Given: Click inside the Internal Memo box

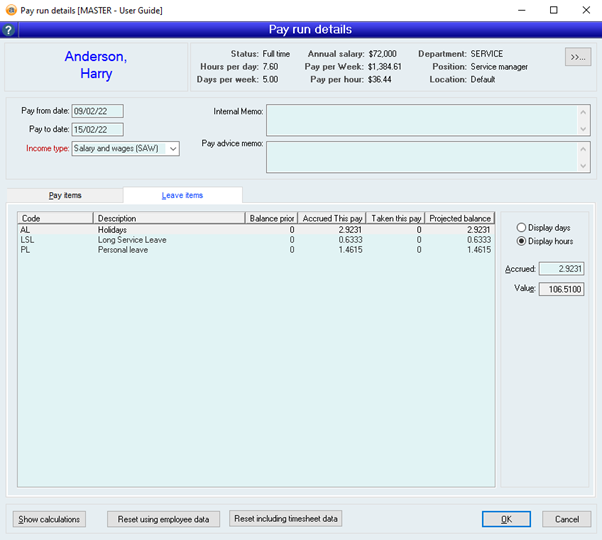Looking at the screenshot, I should [421, 120].
